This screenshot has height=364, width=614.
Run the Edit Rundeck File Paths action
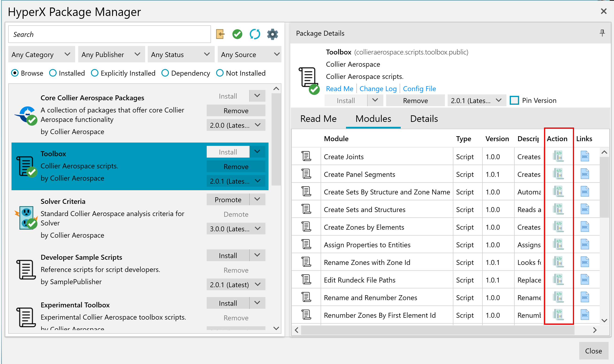559,280
